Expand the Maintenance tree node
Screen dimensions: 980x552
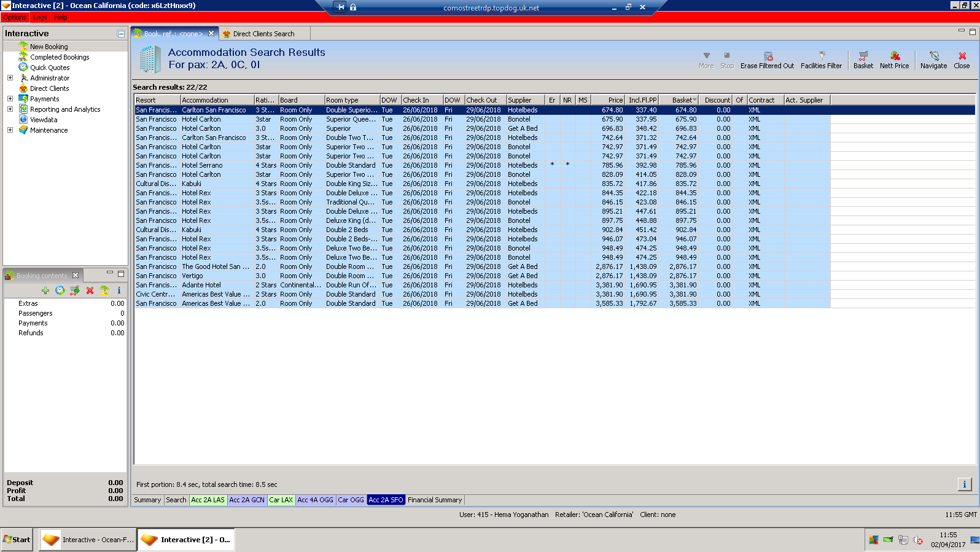[x=10, y=130]
